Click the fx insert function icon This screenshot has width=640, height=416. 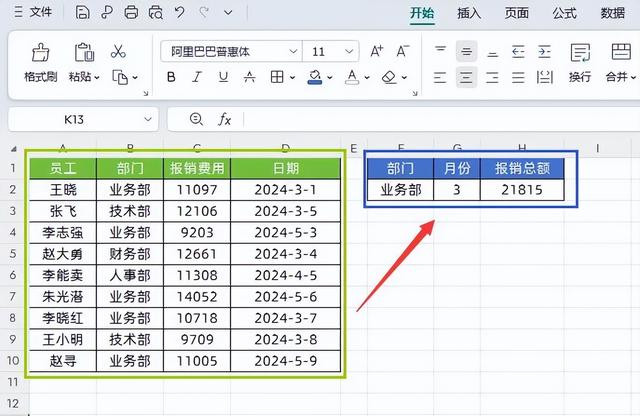[x=225, y=119]
